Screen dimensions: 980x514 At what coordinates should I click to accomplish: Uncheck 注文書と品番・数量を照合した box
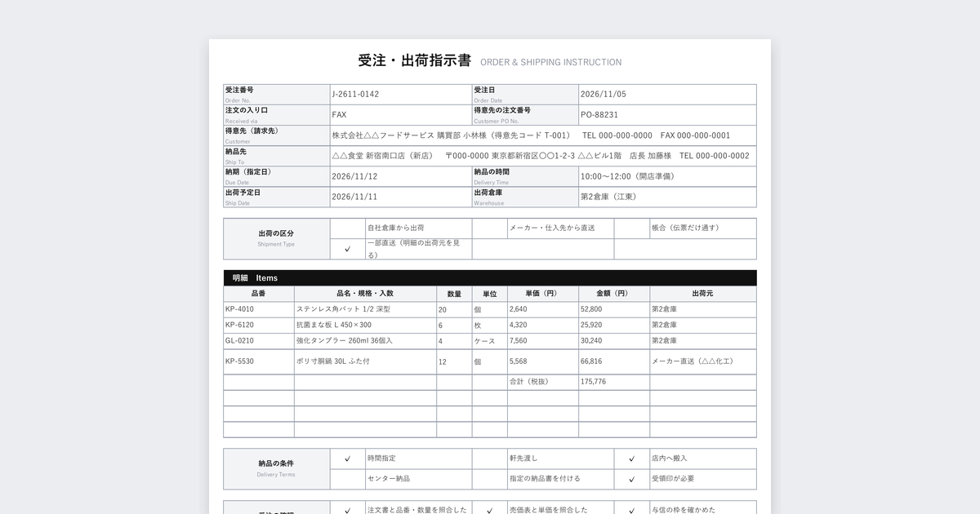coord(347,510)
